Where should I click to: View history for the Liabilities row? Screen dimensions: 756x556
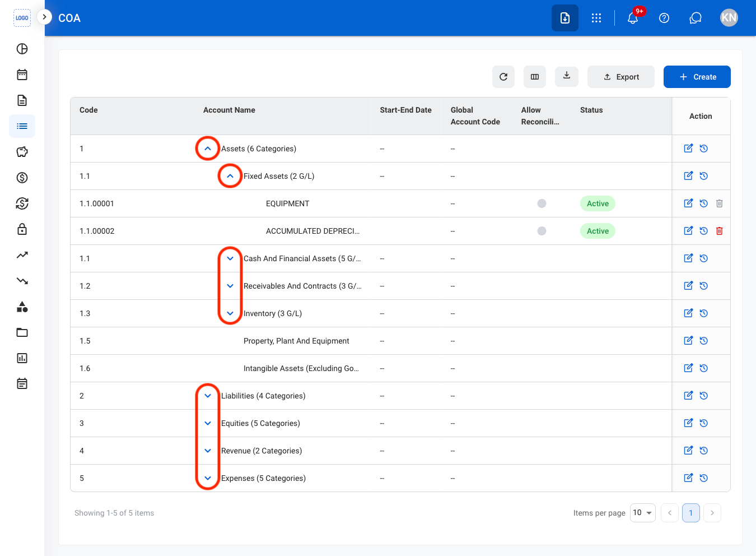click(x=704, y=396)
